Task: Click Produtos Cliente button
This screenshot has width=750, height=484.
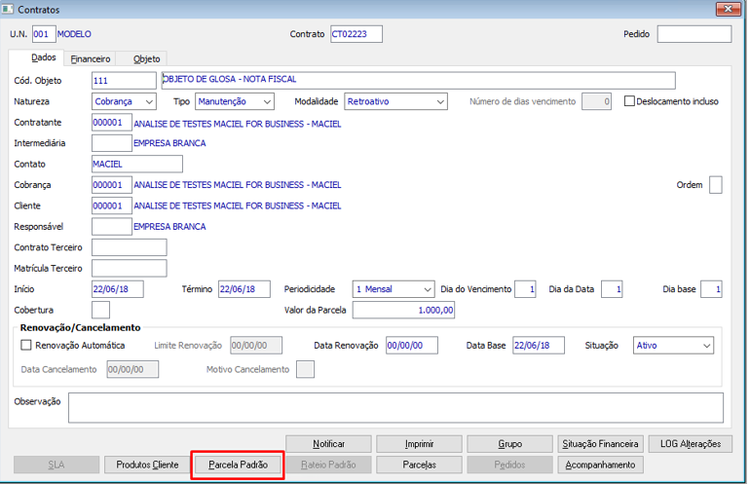Action: [147, 465]
